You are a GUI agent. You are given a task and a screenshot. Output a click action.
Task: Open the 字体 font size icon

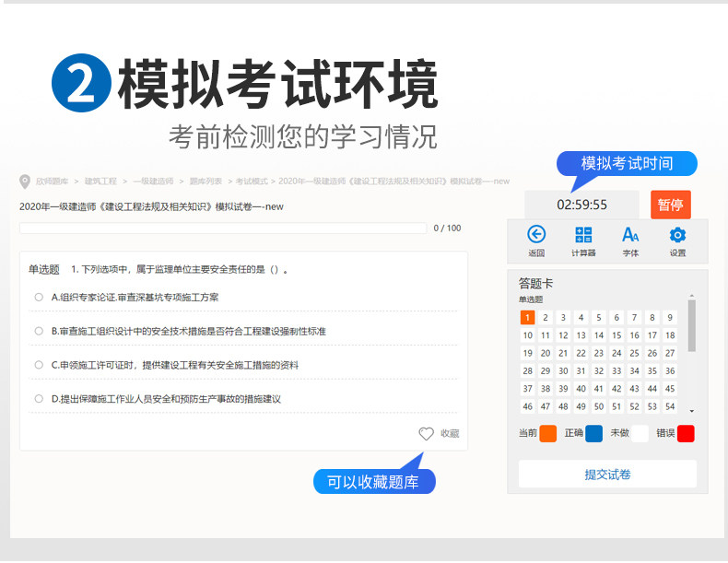click(x=630, y=234)
